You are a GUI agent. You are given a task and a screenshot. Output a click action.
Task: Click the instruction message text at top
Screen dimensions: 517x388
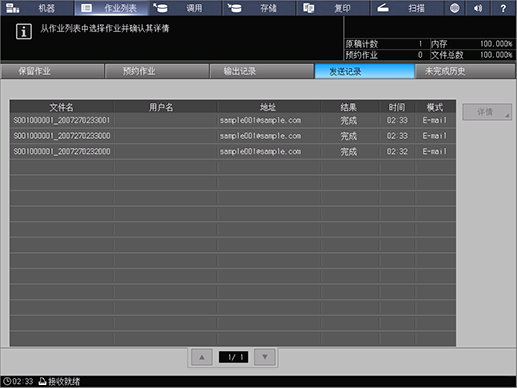105,28
